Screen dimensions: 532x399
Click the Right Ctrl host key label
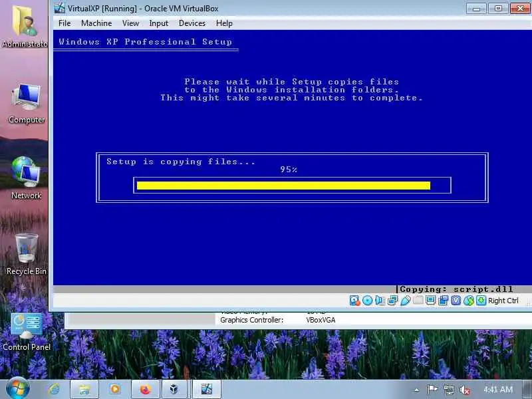pos(503,301)
